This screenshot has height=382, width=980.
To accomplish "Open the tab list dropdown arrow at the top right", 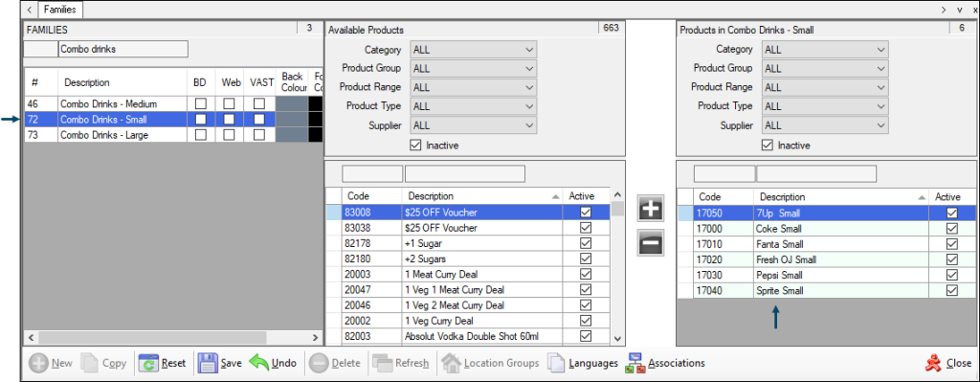I will point(959,10).
